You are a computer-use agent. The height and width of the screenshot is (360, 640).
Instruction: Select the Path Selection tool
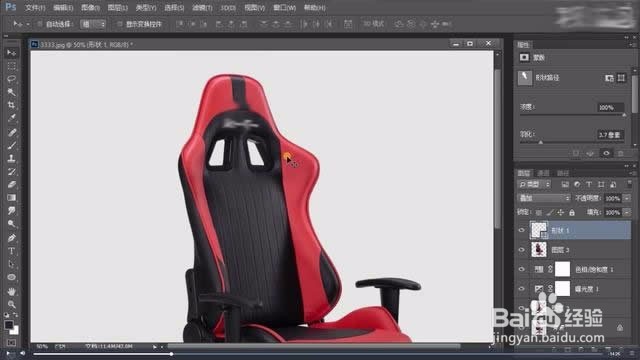click(11, 264)
